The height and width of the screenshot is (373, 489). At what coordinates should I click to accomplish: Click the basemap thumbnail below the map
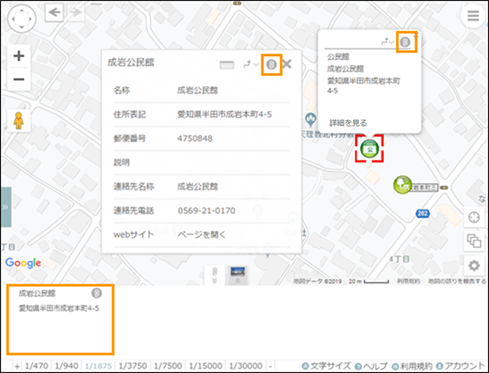tap(238, 272)
